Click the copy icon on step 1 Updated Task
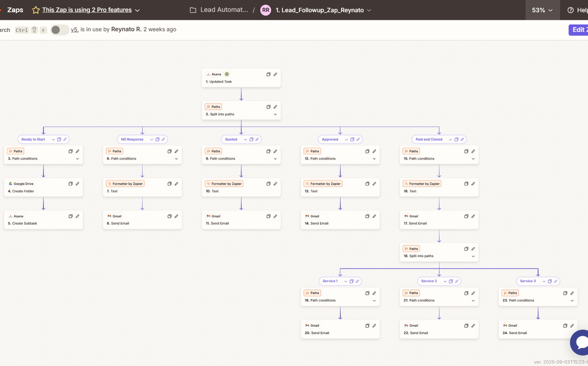The image size is (588, 366). pos(268,74)
